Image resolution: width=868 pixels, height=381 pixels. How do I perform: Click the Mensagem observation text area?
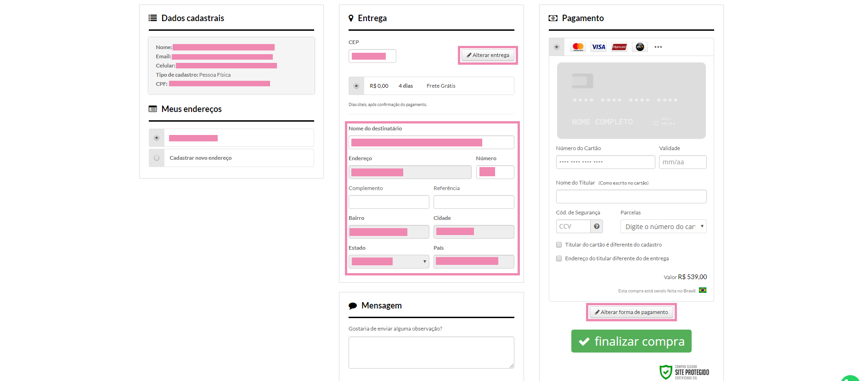431,352
